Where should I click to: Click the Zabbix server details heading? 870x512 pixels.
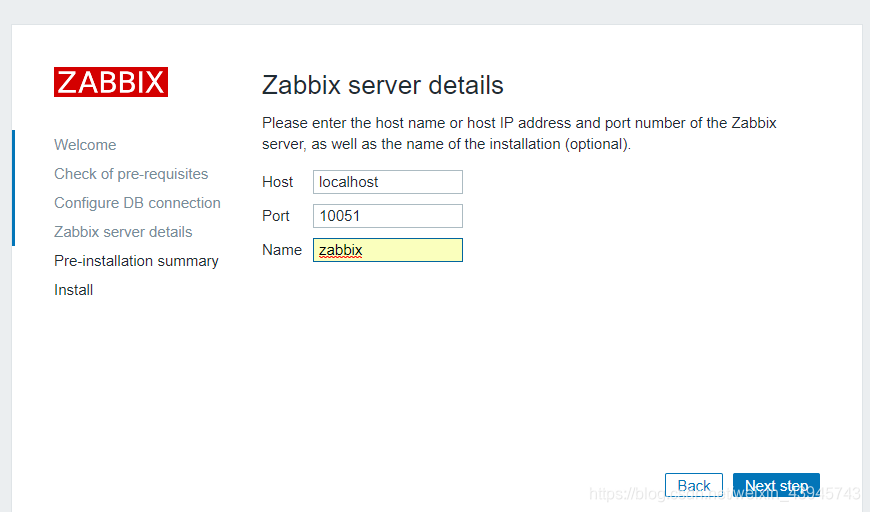click(x=382, y=85)
